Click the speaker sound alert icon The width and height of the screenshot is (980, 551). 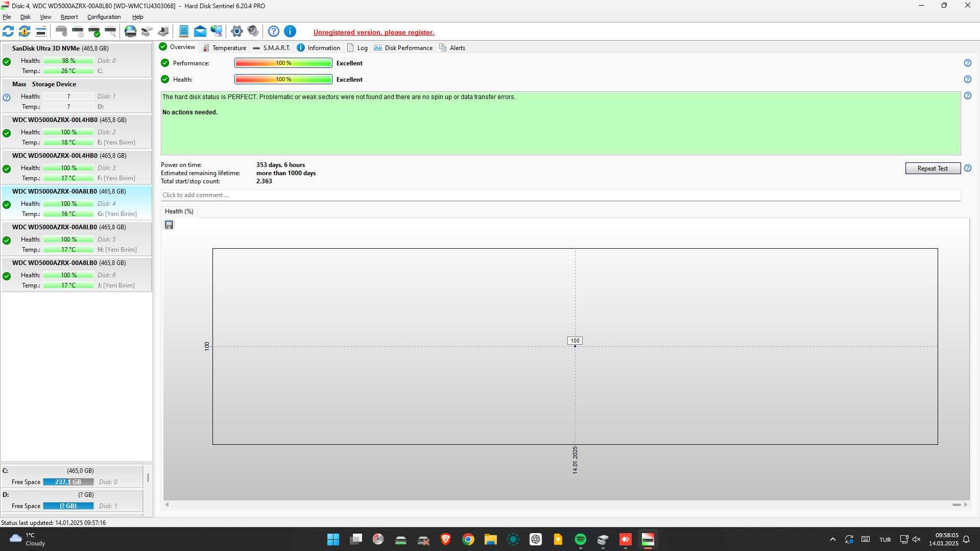tap(253, 31)
